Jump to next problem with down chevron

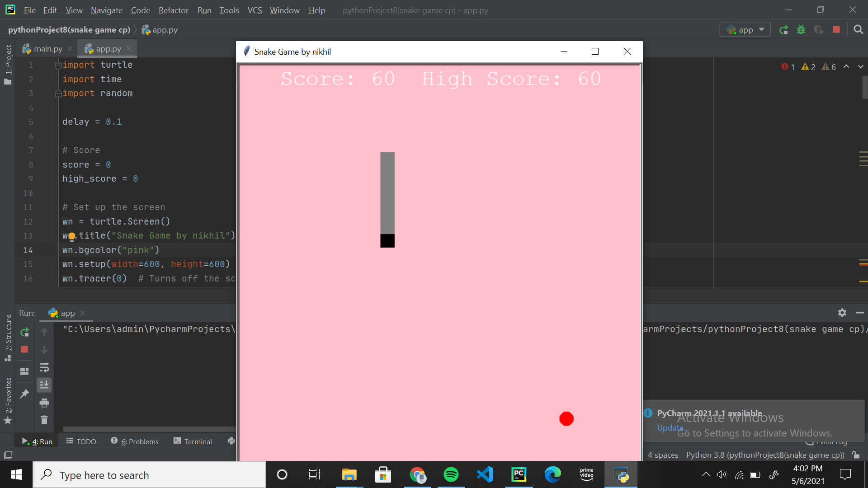(861, 66)
